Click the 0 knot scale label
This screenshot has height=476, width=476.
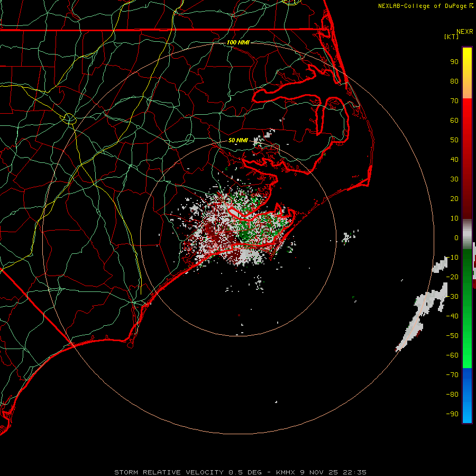pos(456,238)
